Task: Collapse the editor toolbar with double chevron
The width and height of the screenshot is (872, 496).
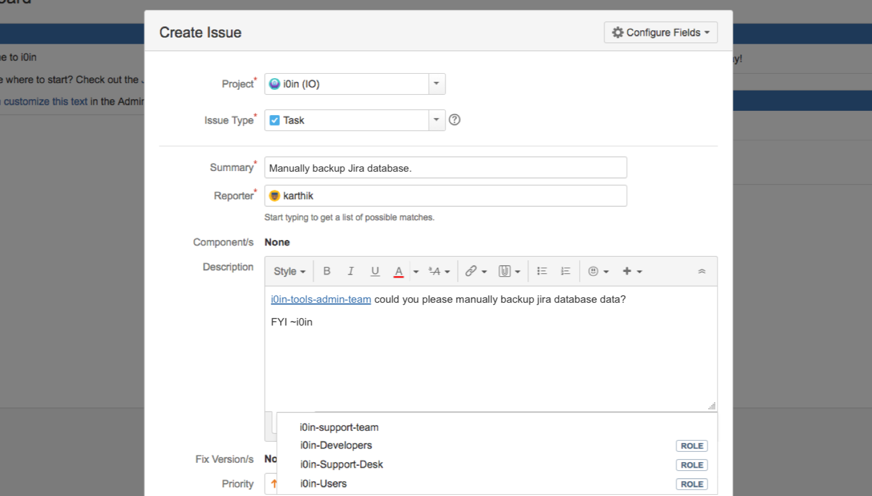Action: click(x=702, y=271)
